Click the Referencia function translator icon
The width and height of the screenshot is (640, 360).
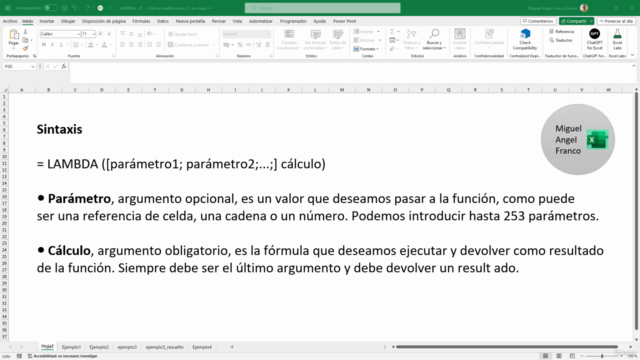pyautogui.click(x=562, y=31)
